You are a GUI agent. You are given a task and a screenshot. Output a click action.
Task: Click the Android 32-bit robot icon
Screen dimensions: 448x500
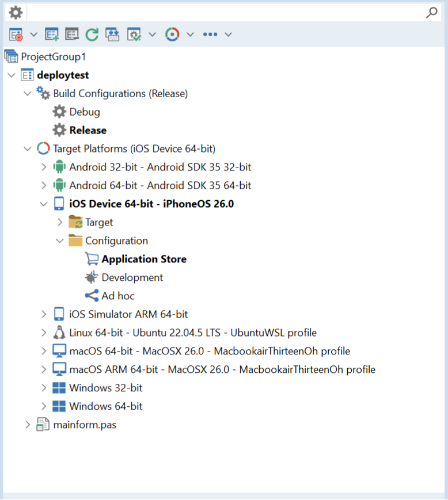tap(59, 167)
